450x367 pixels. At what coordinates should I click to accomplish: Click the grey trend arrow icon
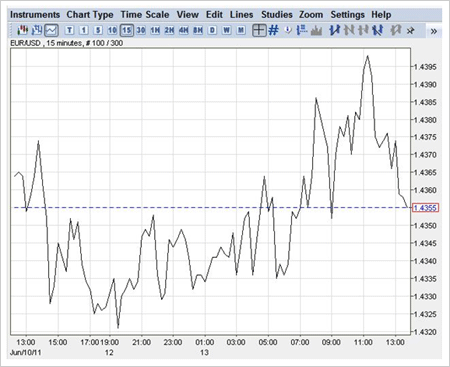[396, 30]
